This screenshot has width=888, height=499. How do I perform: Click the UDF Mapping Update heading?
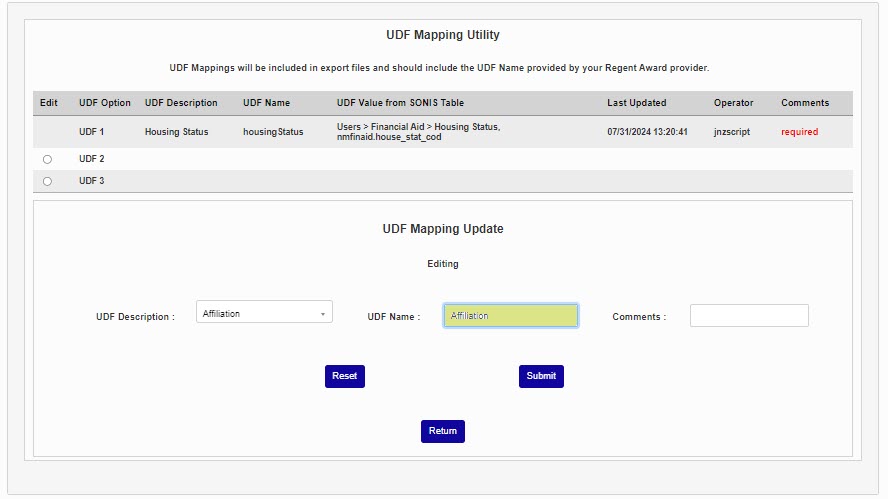pos(443,229)
